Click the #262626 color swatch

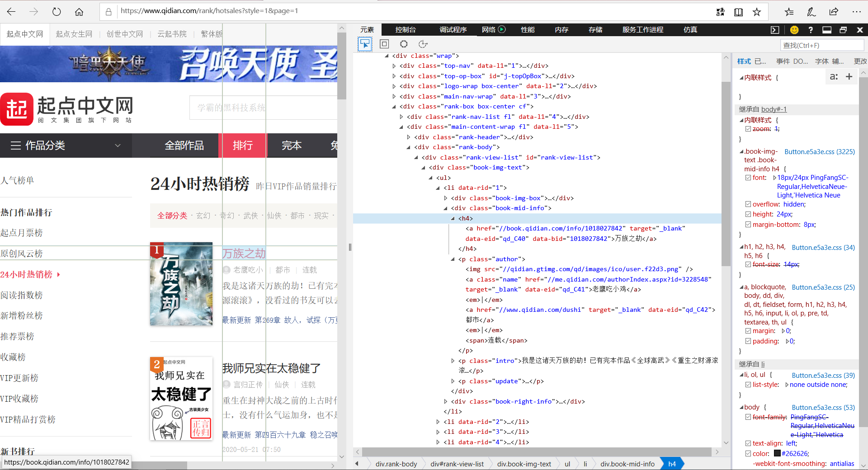coord(777,453)
